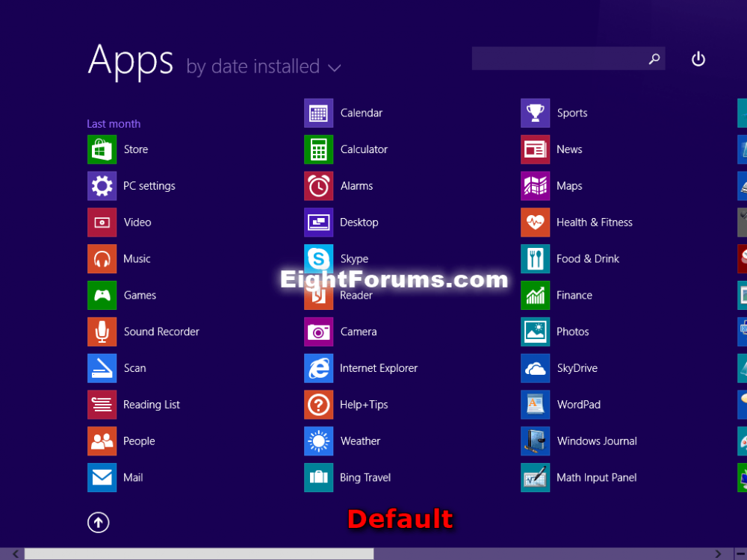Open the Sports trophy icon

536,113
